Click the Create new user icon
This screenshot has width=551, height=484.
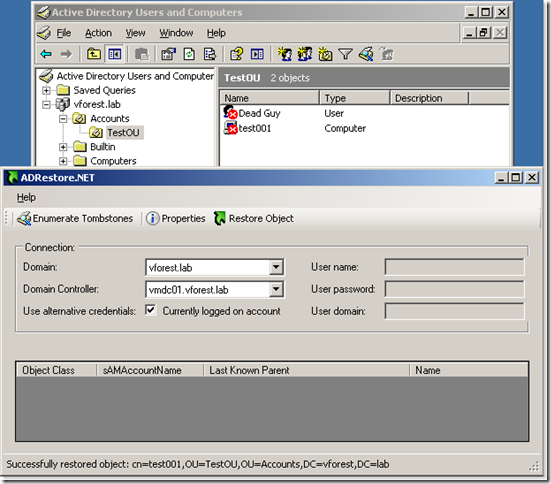(285, 54)
